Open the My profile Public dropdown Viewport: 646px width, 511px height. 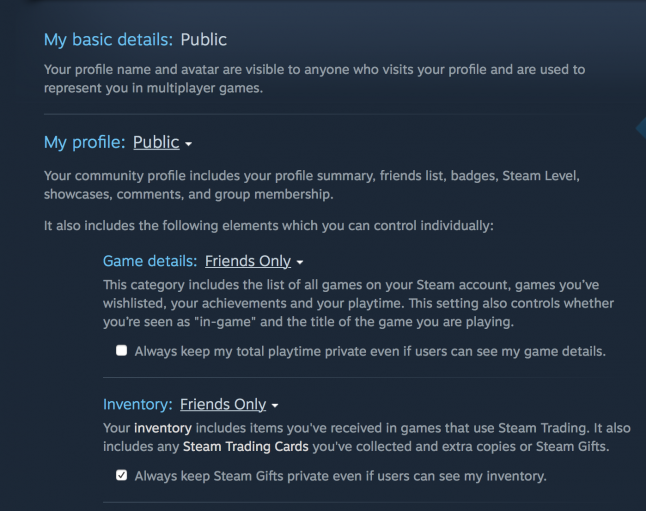tap(156, 143)
